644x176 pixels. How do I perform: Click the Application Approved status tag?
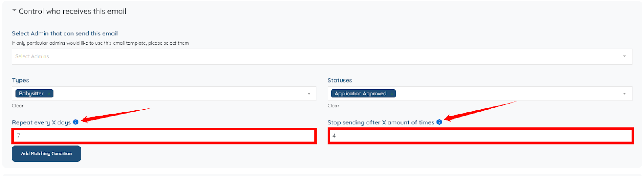click(360, 94)
